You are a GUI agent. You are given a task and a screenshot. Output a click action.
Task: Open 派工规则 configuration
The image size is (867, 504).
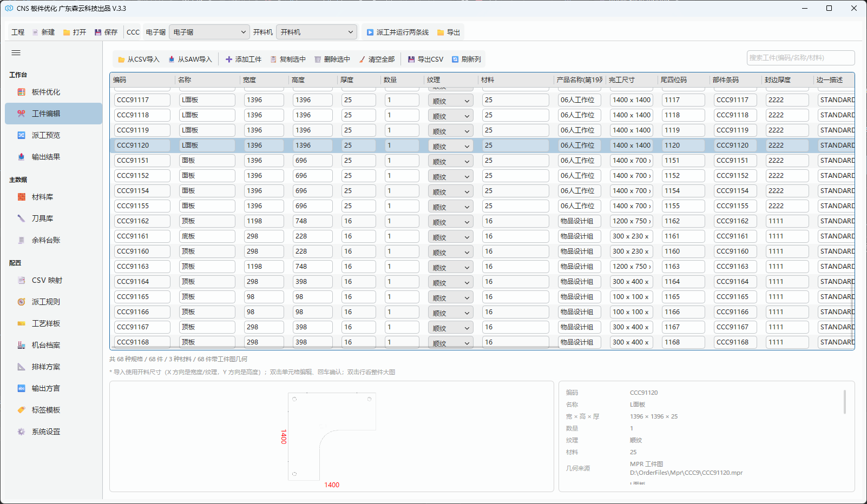pyautogui.click(x=54, y=302)
